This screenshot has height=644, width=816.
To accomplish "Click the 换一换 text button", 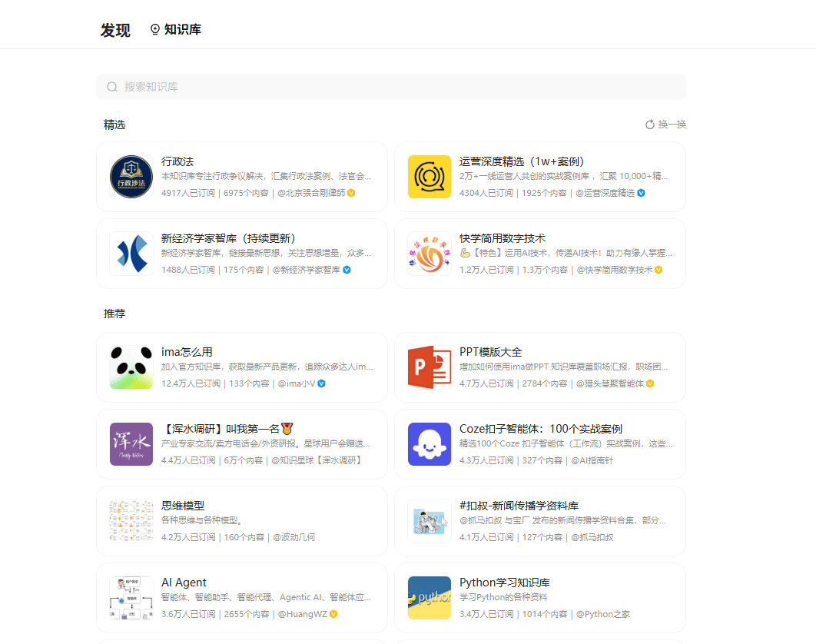I will pos(672,124).
